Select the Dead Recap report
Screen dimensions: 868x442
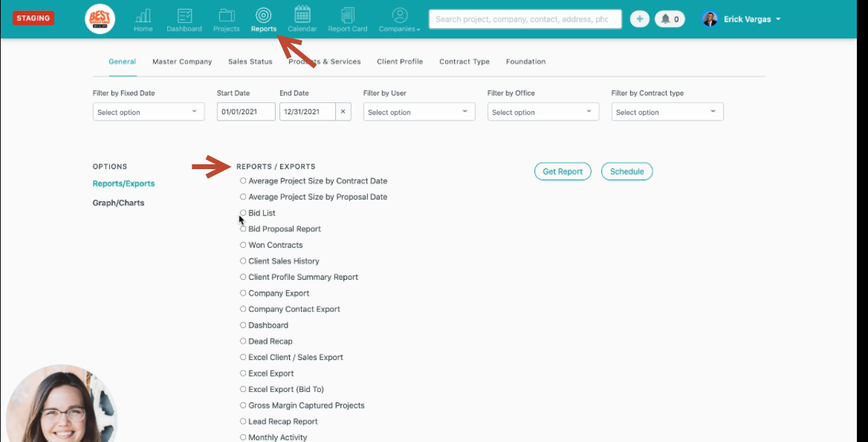click(243, 341)
